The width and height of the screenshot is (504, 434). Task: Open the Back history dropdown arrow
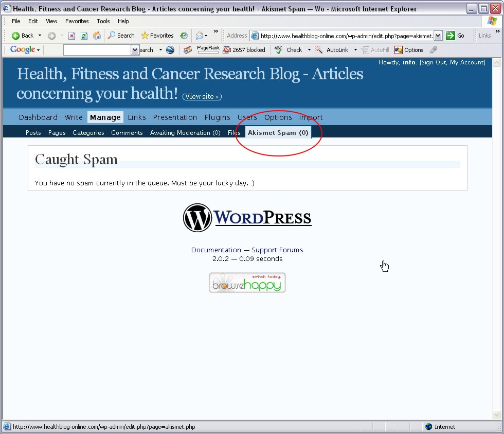[40, 36]
